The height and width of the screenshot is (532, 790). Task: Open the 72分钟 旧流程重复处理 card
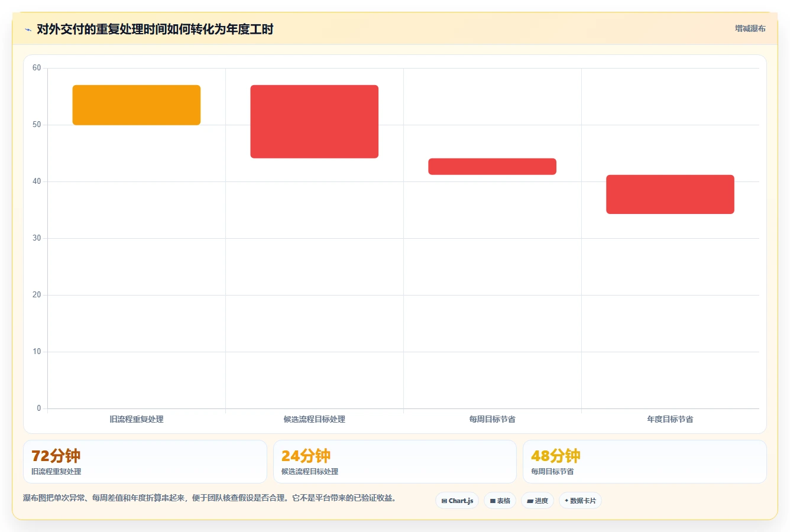[x=145, y=462]
